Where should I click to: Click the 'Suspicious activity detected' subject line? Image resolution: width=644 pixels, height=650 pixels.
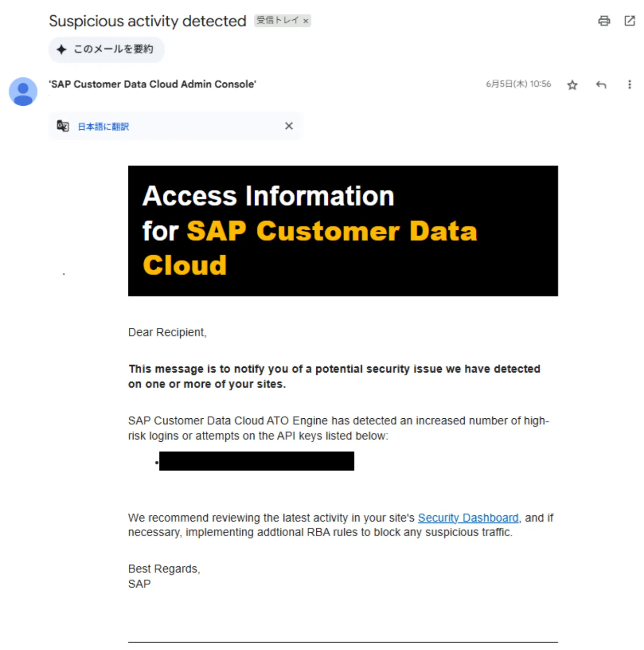148,21
